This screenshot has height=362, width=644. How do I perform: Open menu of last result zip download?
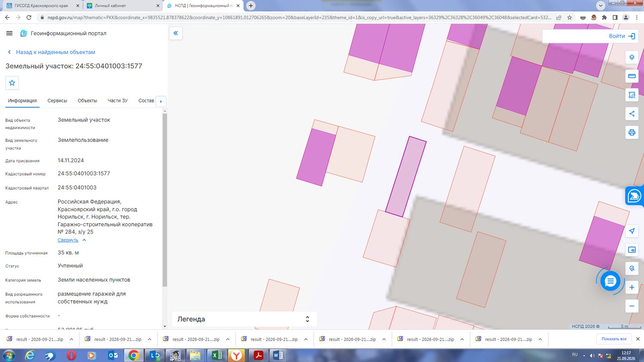point(540,339)
